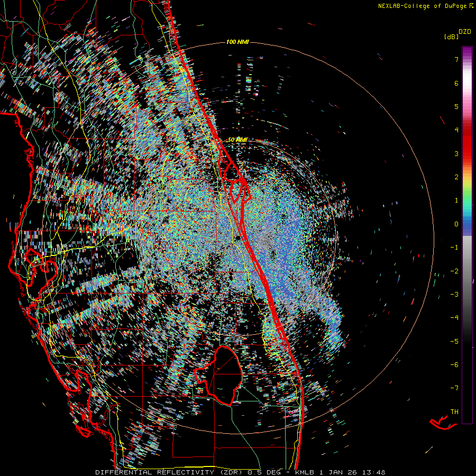The width and height of the screenshot is (476, 476).
Task: Click the legend value -5
Action: click(x=454, y=342)
